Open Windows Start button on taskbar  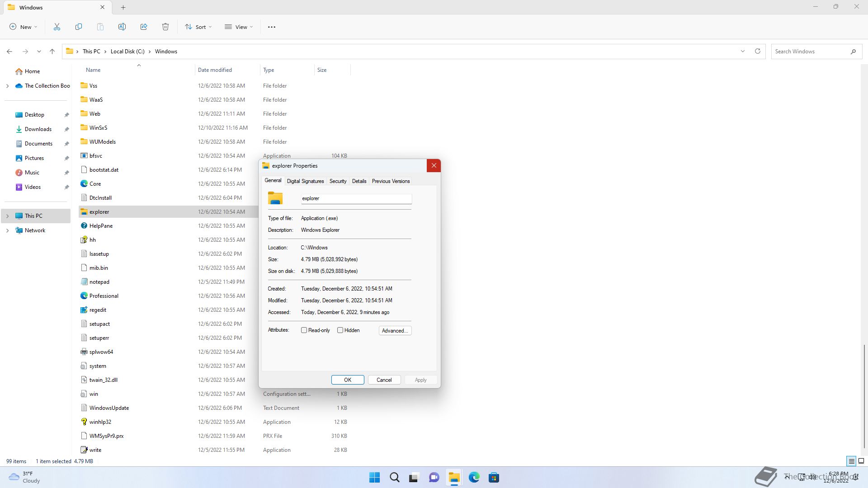point(374,478)
